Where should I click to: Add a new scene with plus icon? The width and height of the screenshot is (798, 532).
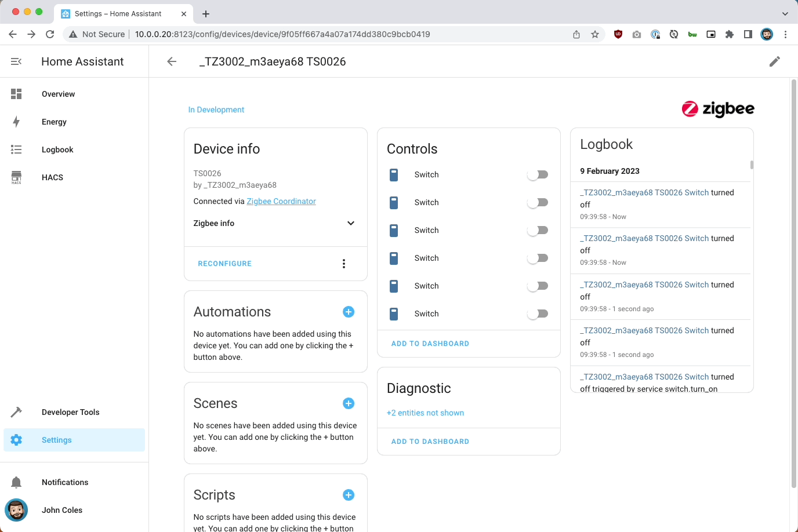point(349,403)
